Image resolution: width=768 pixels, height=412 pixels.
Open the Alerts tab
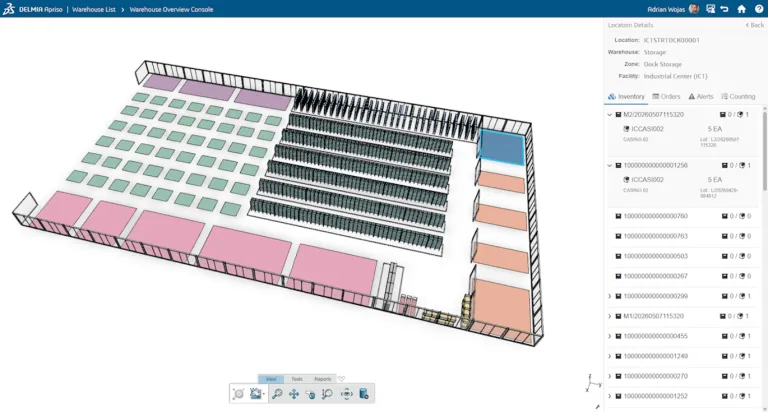(700, 97)
